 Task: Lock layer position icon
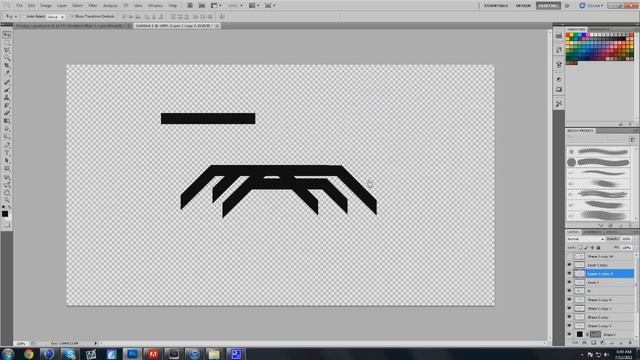tap(593, 247)
